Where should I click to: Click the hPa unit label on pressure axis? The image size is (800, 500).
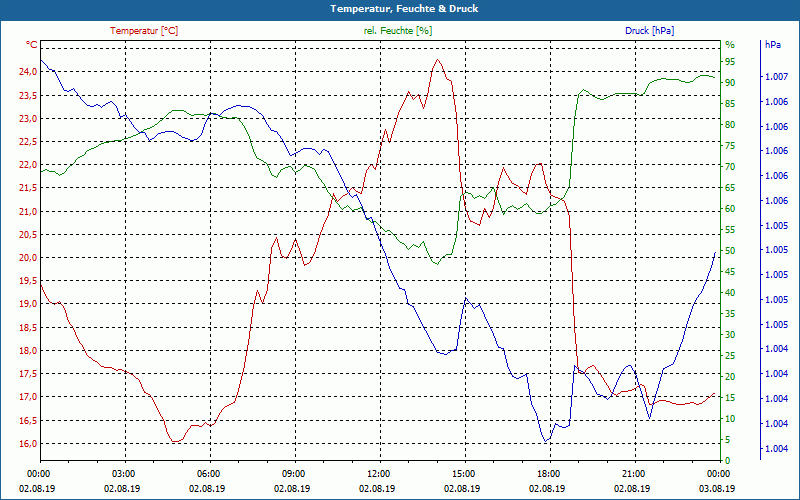click(773, 45)
